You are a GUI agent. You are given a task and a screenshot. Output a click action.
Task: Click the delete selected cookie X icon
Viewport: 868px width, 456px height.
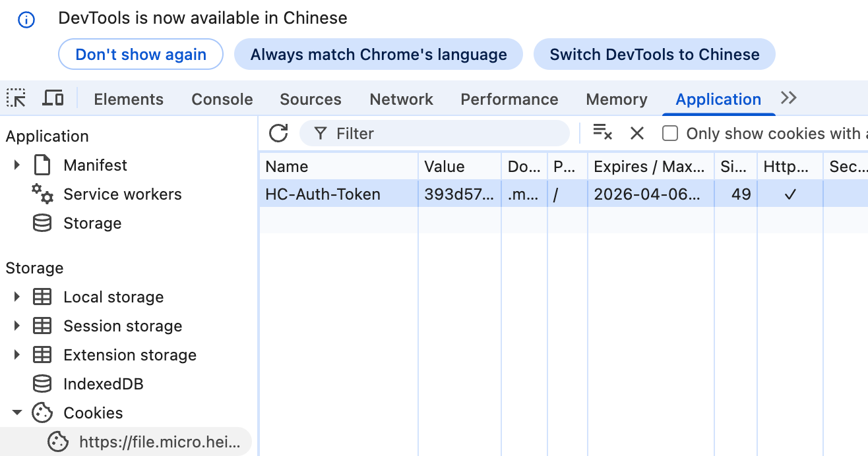(x=636, y=133)
